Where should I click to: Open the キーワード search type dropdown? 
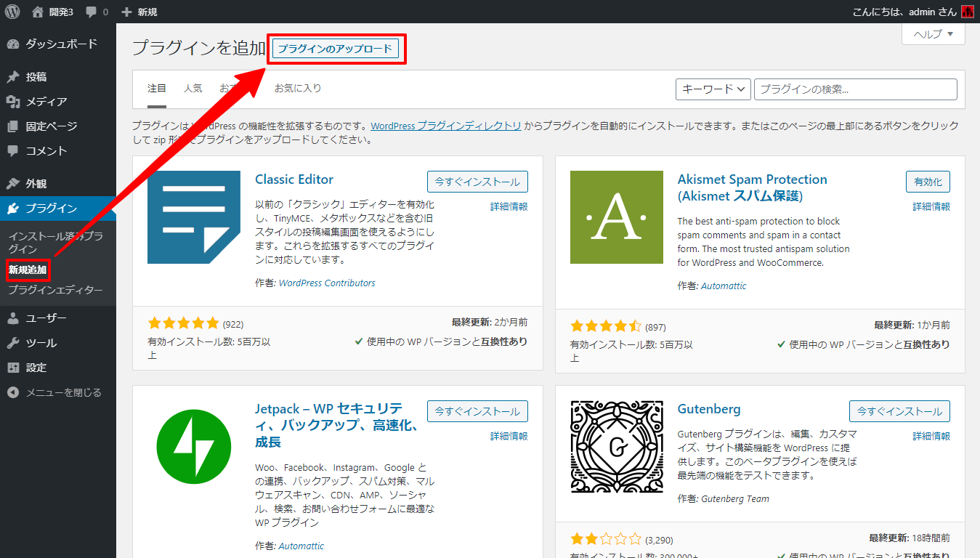pos(713,89)
